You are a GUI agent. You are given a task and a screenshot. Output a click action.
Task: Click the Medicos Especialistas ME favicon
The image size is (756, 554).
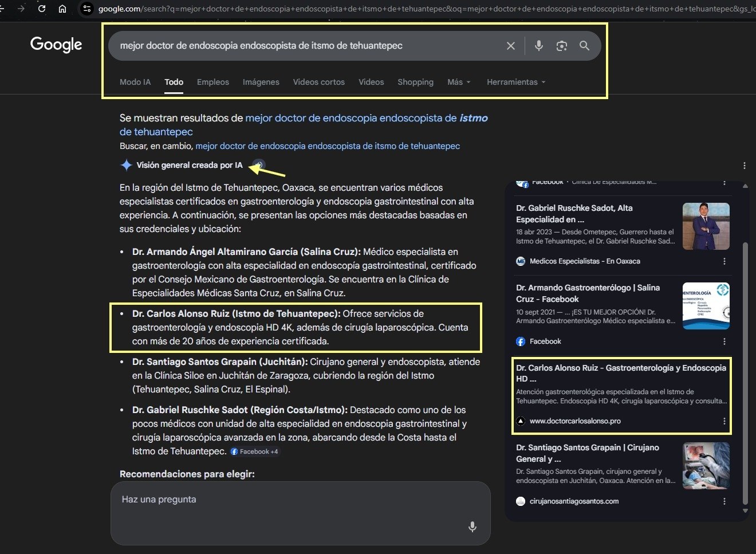(x=521, y=261)
